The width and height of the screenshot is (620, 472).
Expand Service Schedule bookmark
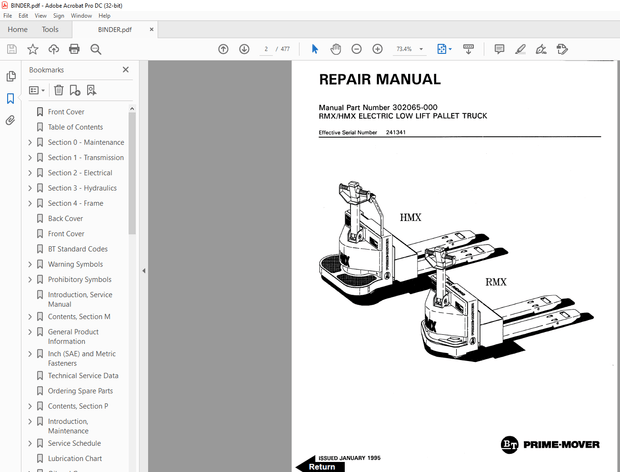[x=30, y=444]
